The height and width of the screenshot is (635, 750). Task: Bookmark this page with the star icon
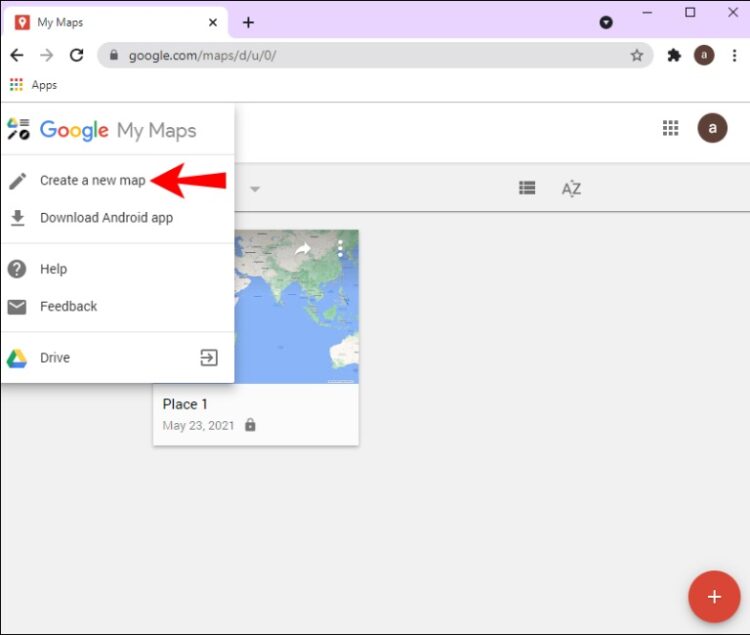point(637,55)
